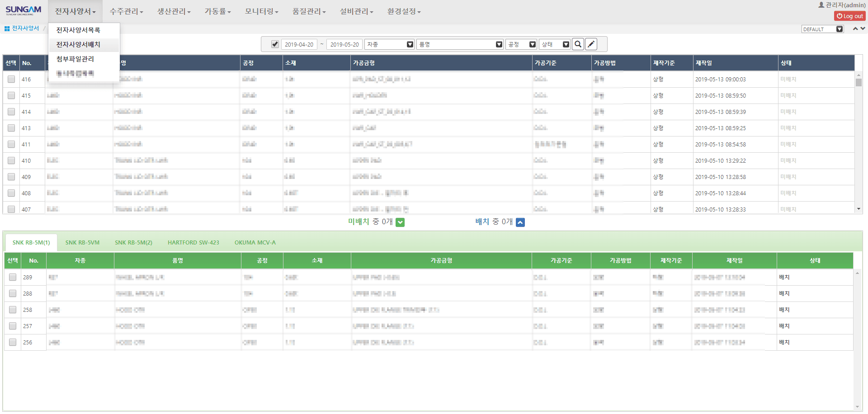Click the Log out button
This screenshot has height=414, width=868.
pyautogui.click(x=849, y=15)
